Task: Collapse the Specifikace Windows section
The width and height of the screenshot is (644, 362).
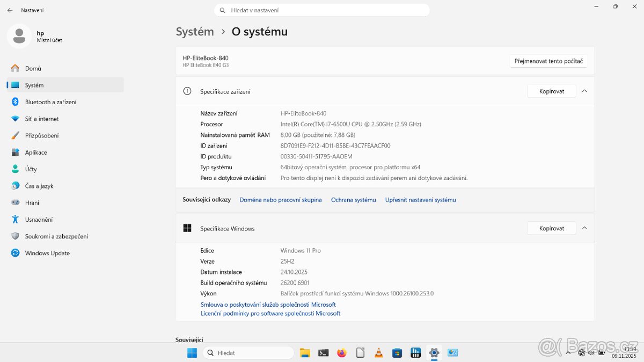Action: point(584,228)
